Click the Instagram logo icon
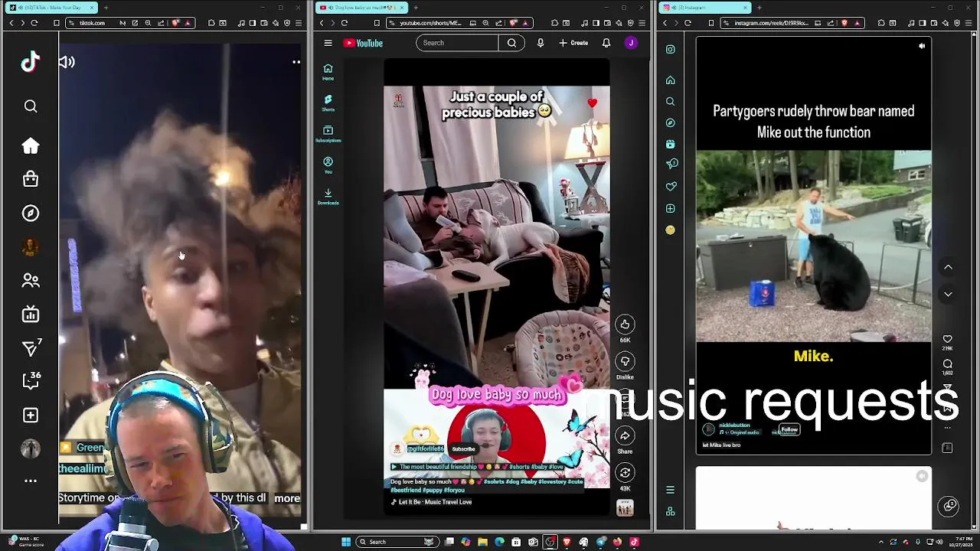 point(671,50)
